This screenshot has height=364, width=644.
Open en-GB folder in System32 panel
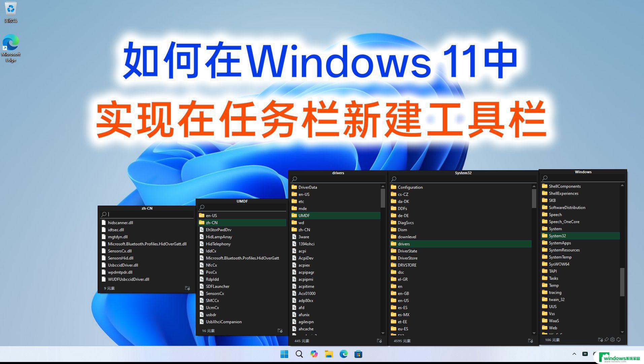pos(461,294)
